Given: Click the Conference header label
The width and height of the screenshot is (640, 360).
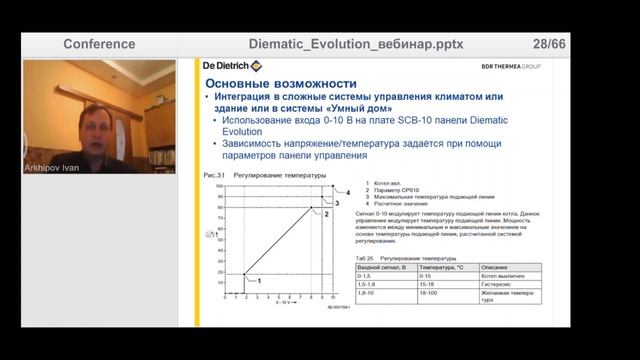Looking at the screenshot, I should [x=99, y=44].
